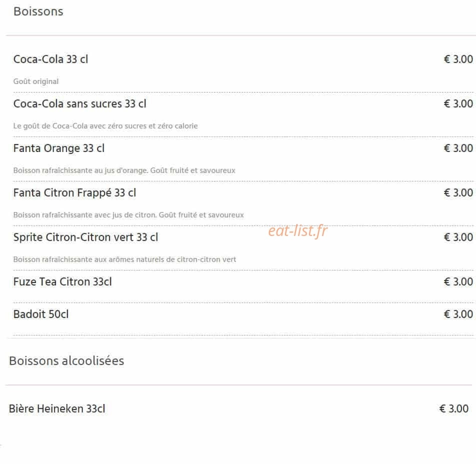Click the Coca-Cola 33 cl price
This screenshot has height=464, width=476.
pos(458,59)
